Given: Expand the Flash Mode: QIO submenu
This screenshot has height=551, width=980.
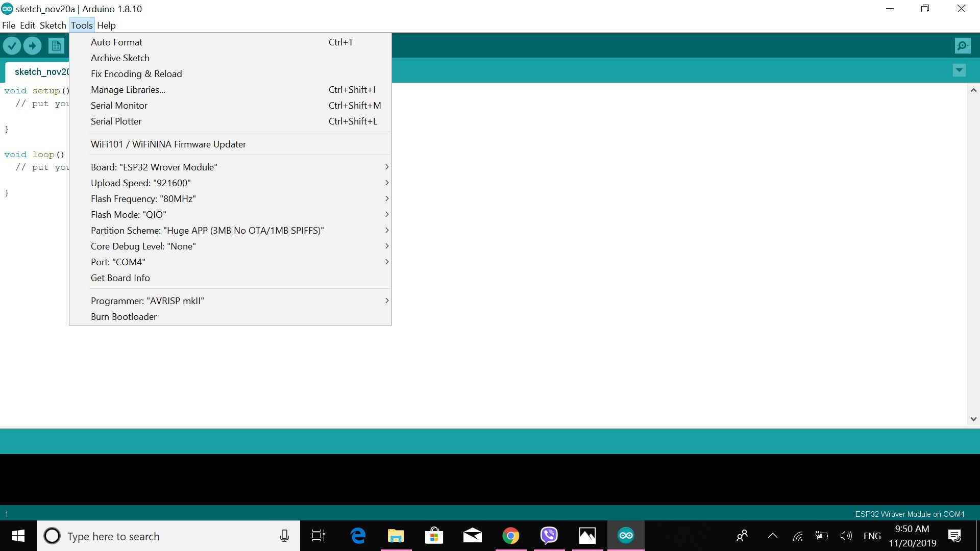Looking at the screenshot, I should pyautogui.click(x=230, y=215).
